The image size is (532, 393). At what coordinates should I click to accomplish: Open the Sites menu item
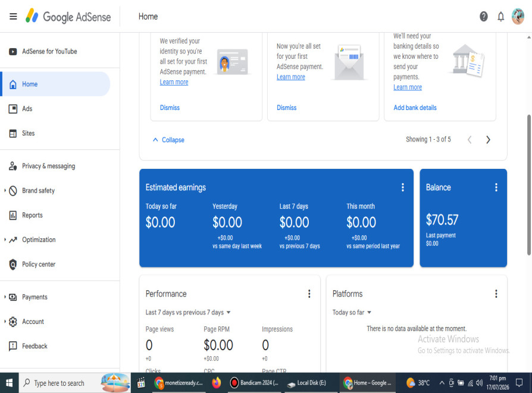pyautogui.click(x=55, y=133)
